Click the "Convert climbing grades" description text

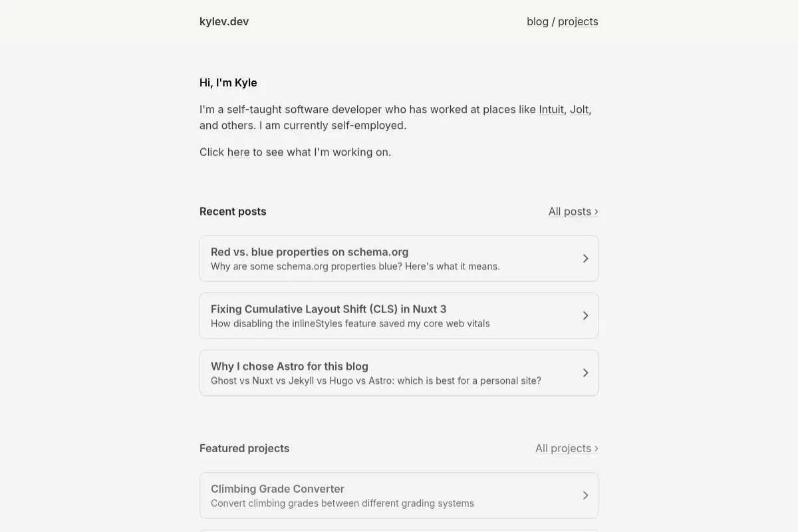pyautogui.click(x=342, y=503)
